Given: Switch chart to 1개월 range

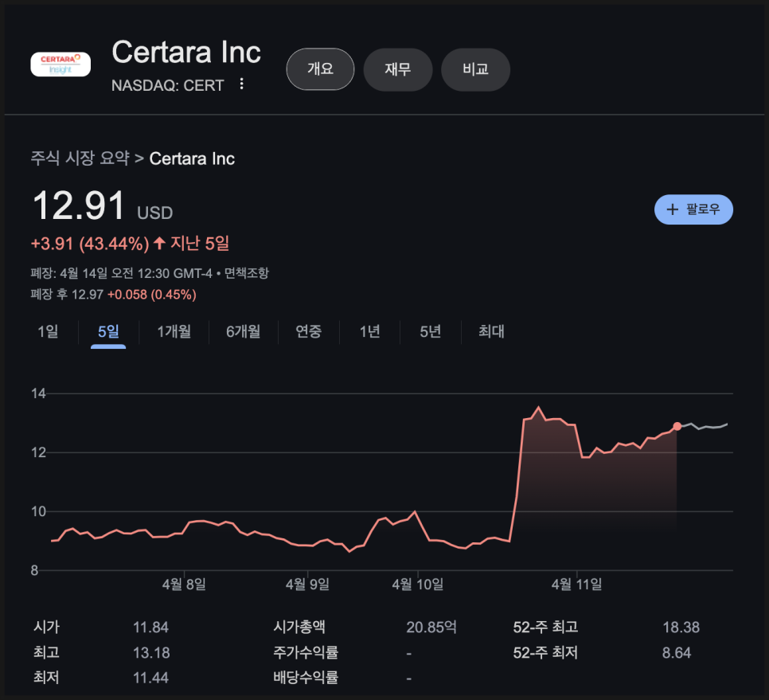Looking at the screenshot, I should (x=174, y=331).
